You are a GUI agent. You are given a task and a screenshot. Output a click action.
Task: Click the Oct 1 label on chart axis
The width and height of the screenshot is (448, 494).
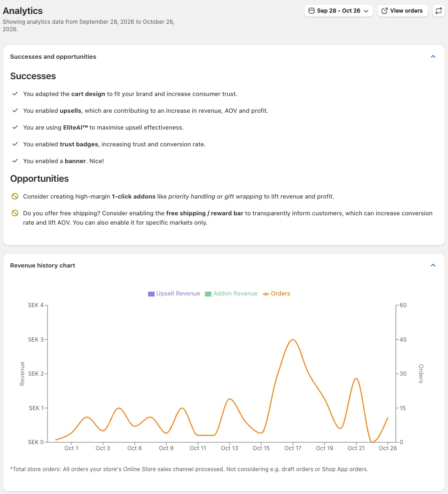(x=71, y=448)
